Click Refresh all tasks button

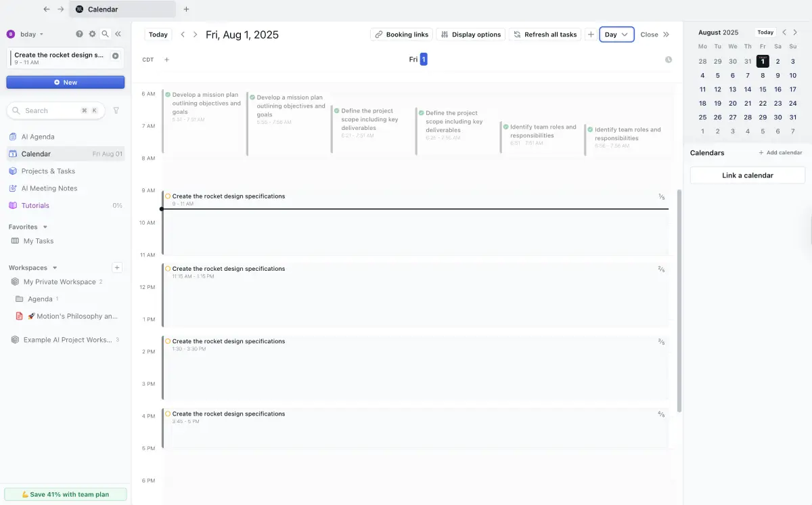point(545,35)
